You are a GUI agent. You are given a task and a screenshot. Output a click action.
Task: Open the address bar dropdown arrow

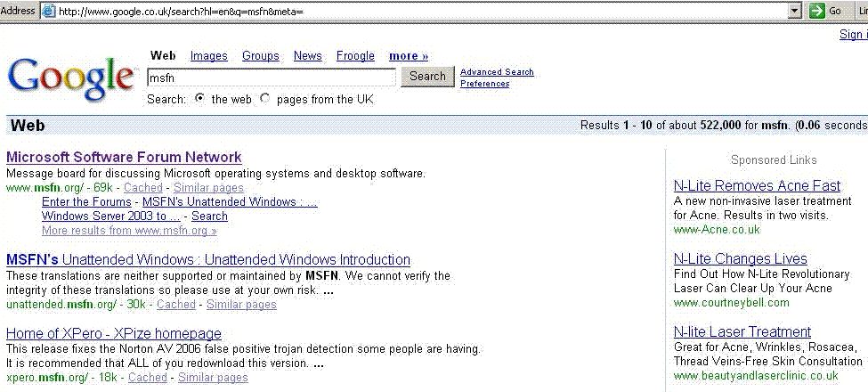coord(796,11)
